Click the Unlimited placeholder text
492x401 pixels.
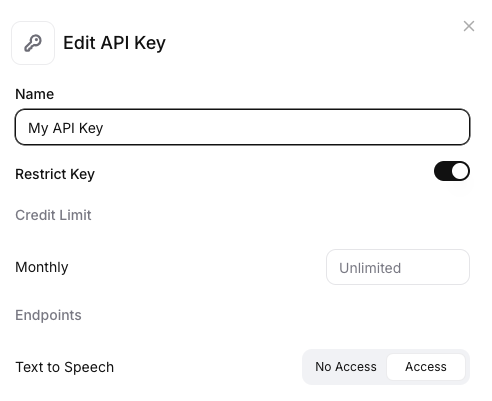point(370,268)
